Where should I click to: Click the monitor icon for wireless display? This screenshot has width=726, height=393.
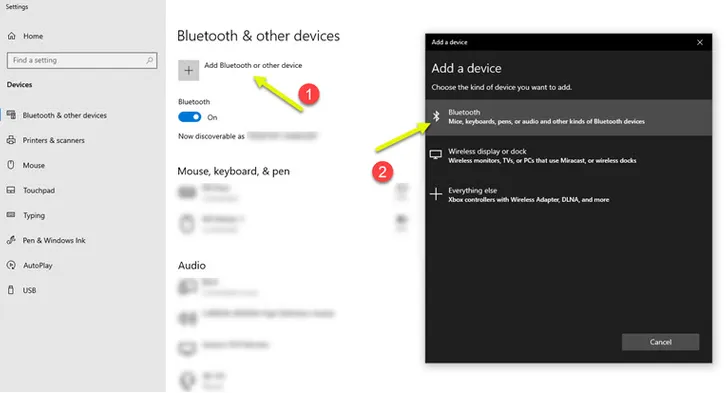pos(436,155)
